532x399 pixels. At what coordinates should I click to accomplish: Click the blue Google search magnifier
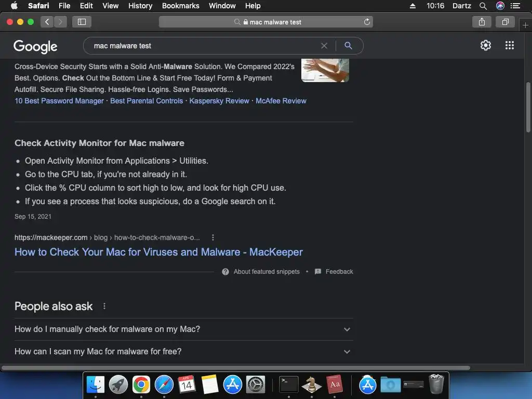[348, 46]
